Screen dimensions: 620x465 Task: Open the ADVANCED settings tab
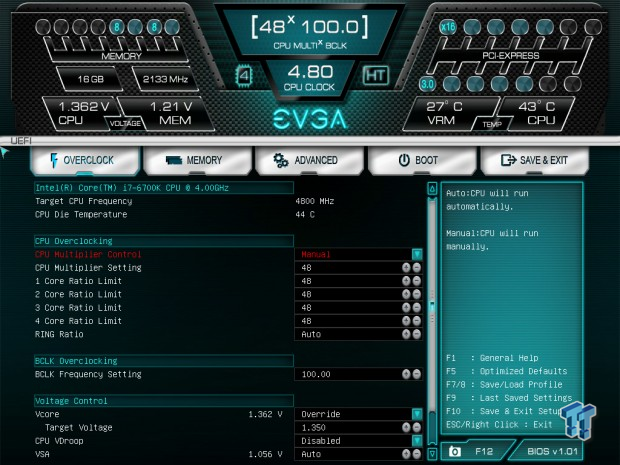click(310, 161)
